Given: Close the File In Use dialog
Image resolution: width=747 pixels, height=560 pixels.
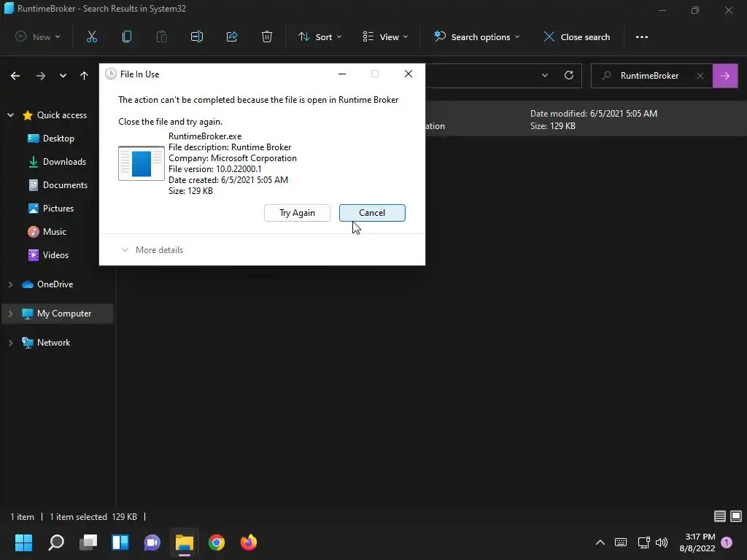Looking at the screenshot, I should click(409, 74).
